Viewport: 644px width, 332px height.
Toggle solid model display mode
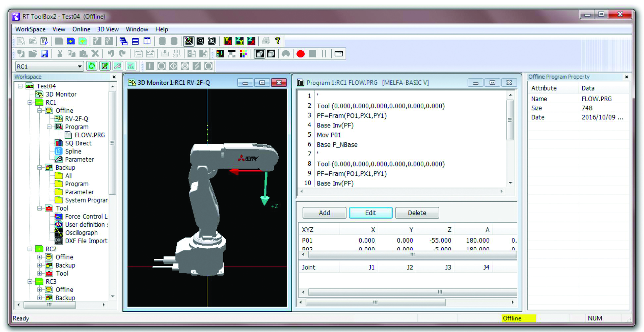pos(259,54)
